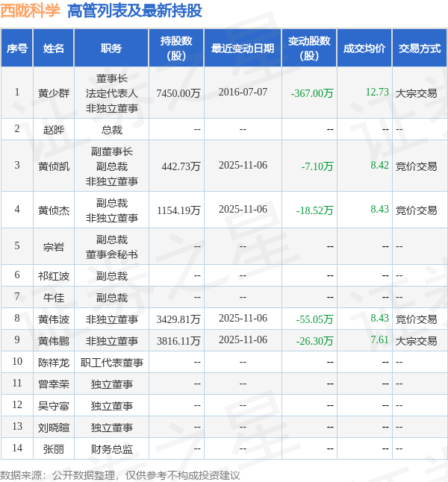Click the holding value 7450.00万
The image size is (448, 482).
(x=178, y=93)
